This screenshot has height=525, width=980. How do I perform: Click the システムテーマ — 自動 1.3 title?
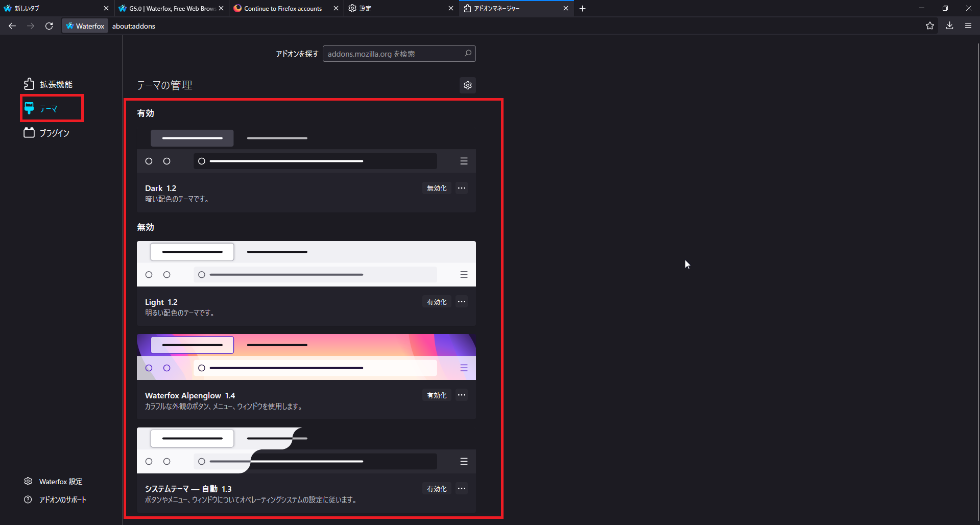[188, 489]
